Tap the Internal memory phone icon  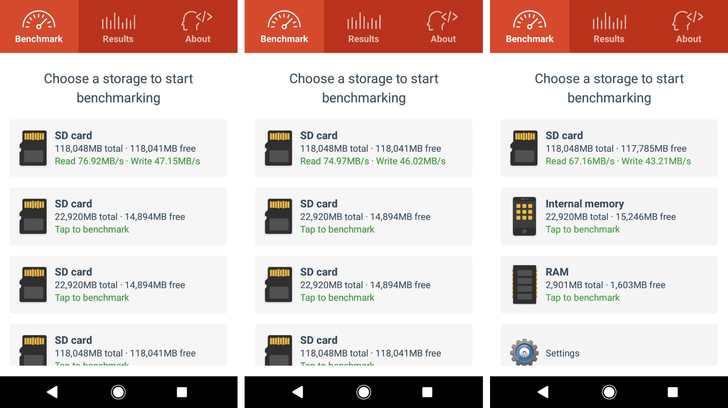click(524, 216)
